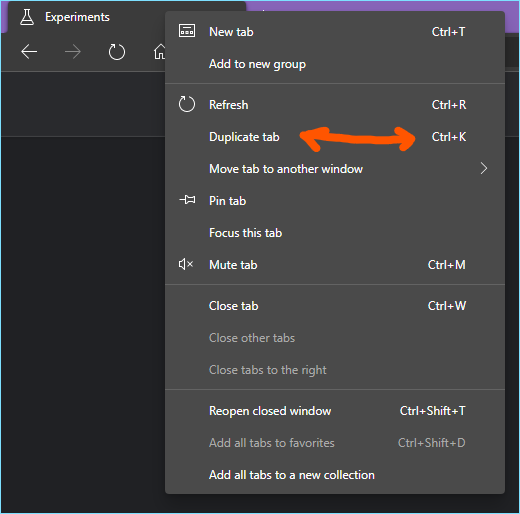Viewport: 520px width, 514px height.
Task: Click the New tab menu icon
Action: pyautogui.click(x=187, y=31)
